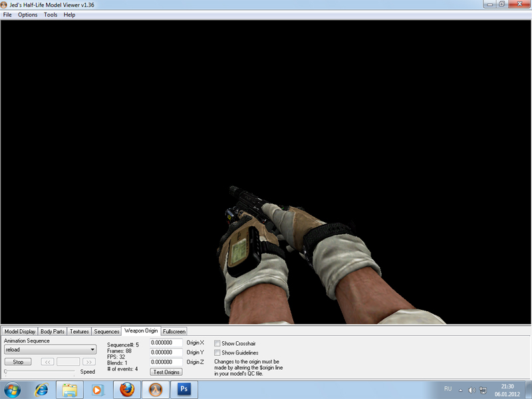Close the Model Viewer window
This screenshot has width=532, height=399.
[519, 5]
